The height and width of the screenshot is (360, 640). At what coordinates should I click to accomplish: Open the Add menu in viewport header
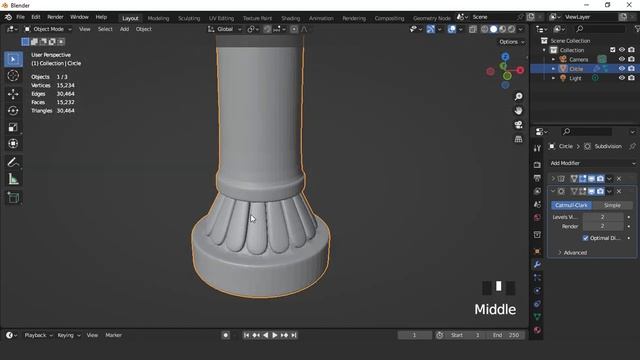point(124,29)
